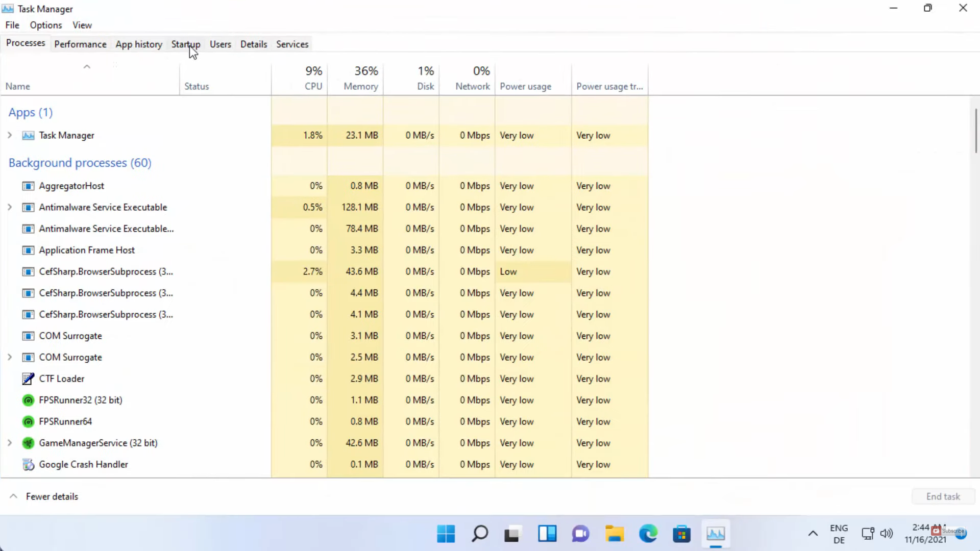Click the FPSRunner32 green icon
Image resolution: width=980 pixels, height=551 pixels.
tap(28, 400)
